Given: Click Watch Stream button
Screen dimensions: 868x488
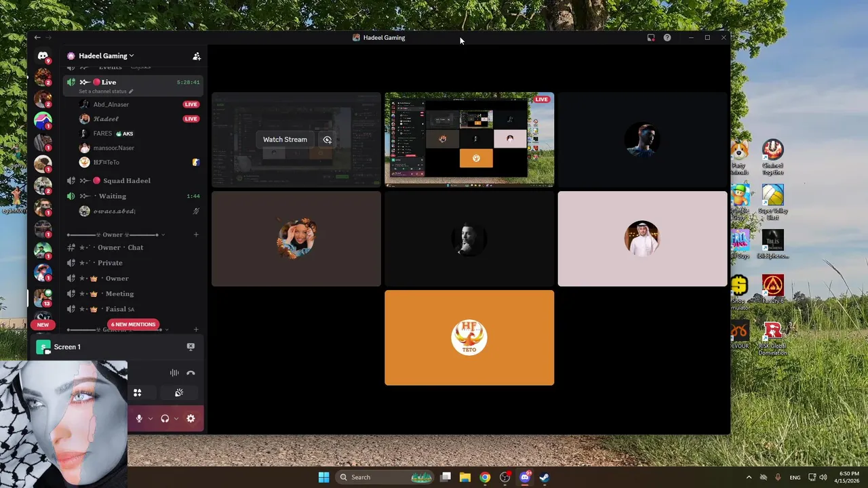Looking at the screenshot, I should click(285, 140).
